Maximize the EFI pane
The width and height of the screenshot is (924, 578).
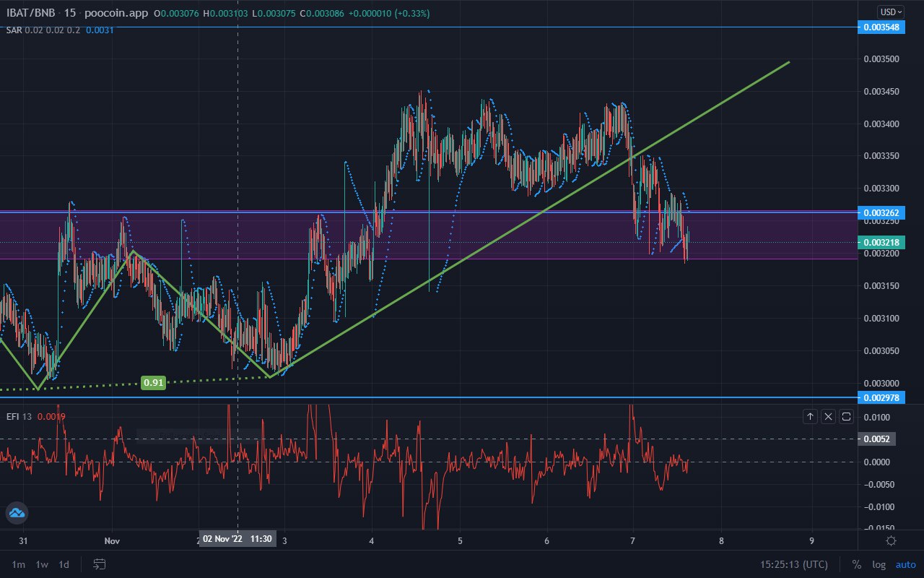[846, 416]
